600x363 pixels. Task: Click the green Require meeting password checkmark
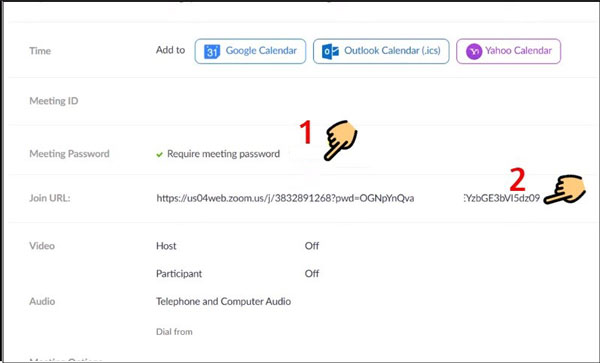coord(160,155)
